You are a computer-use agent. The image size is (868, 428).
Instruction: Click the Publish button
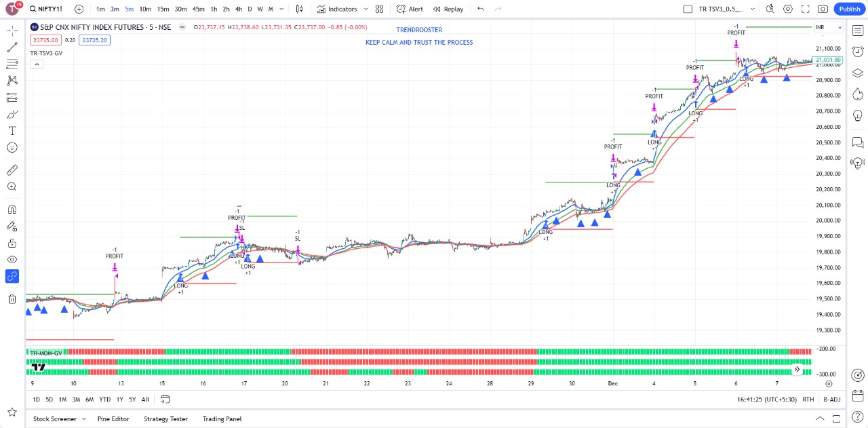[x=850, y=9]
